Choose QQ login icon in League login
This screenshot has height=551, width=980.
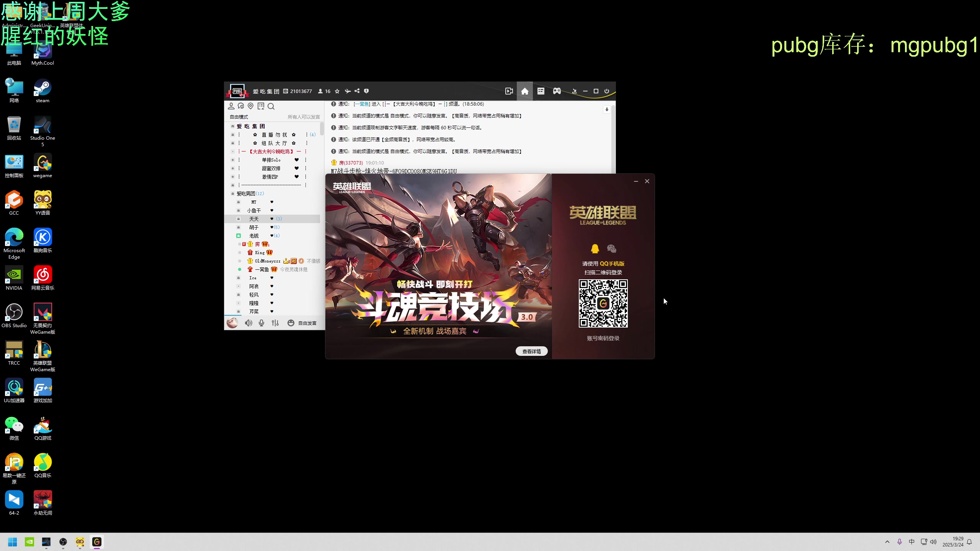click(x=595, y=249)
